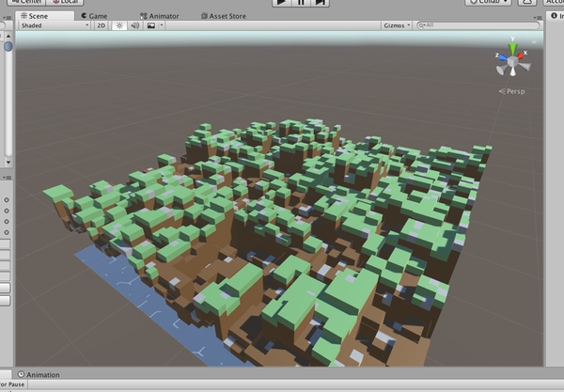Toggle scene audio speaker icon
564x392 pixels.
pos(134,25)
